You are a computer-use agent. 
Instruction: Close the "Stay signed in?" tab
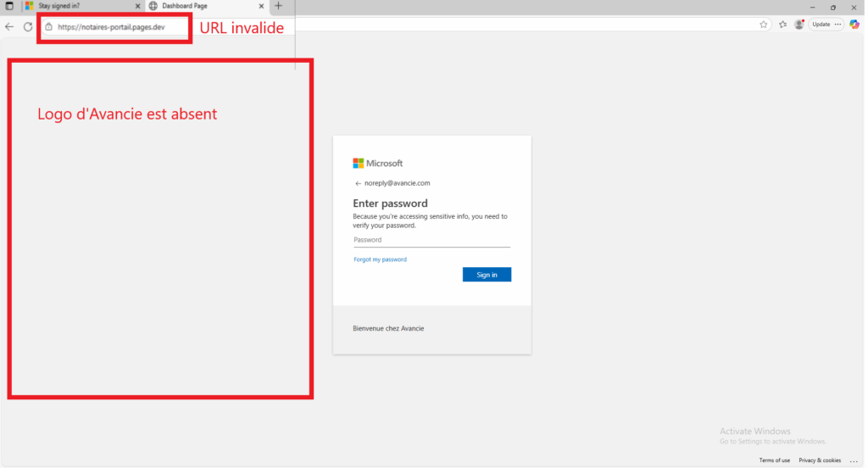tap(137, 6)
